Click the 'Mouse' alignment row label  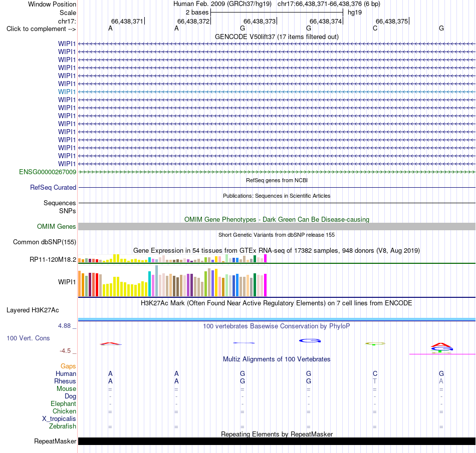pyautogui.click(x=66, y=389)
